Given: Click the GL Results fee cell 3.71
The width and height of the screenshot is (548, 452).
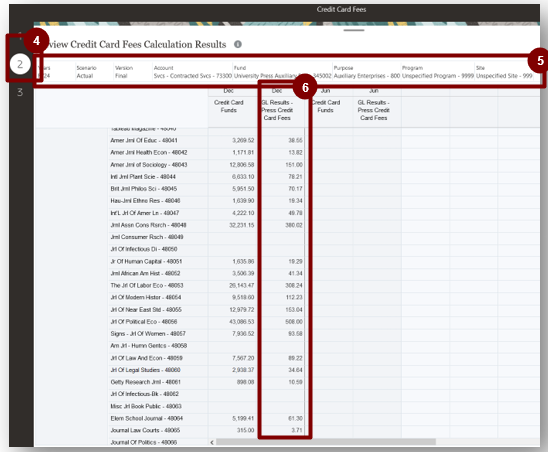Looking at the screenshot, I should (282, 430).
